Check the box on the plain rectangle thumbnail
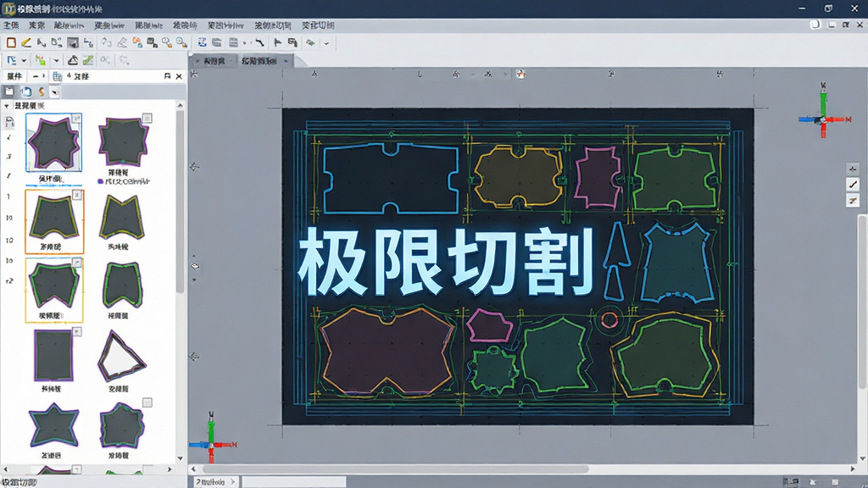 pos(77,332)
